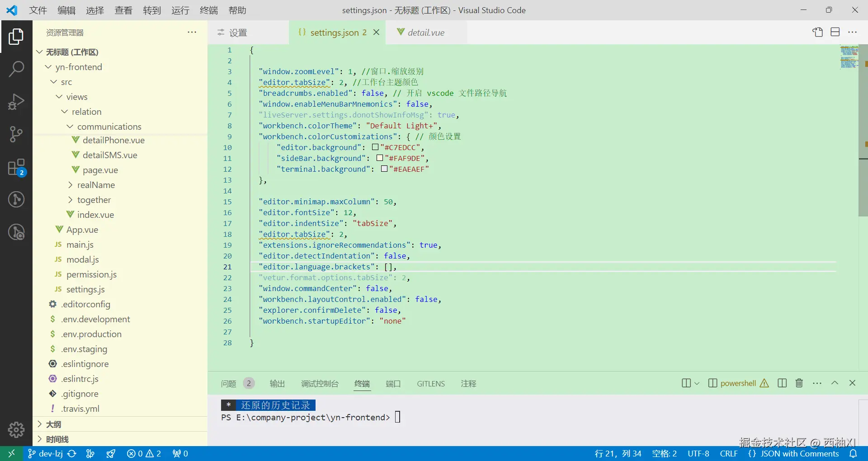Open .eslintrc.js file in explorer

(80, 379)
